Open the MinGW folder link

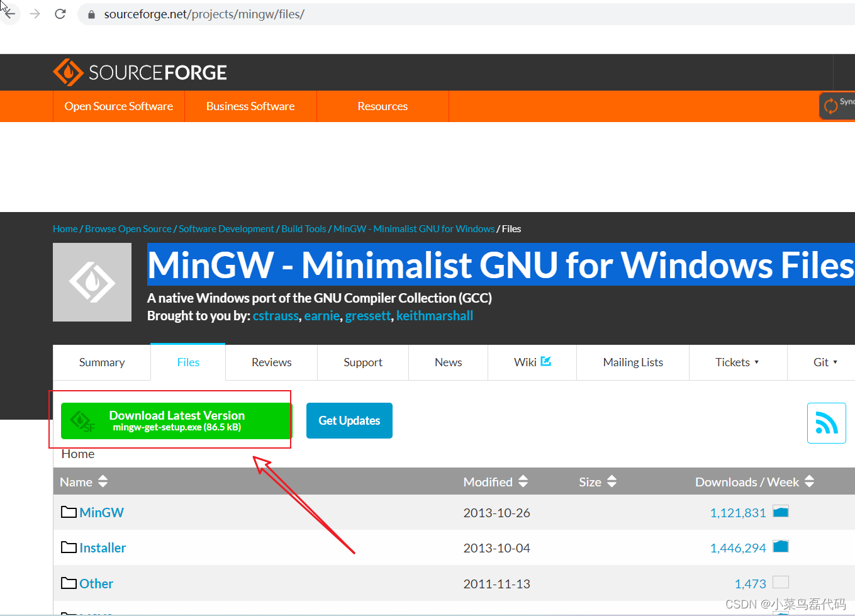click(102, 512)
